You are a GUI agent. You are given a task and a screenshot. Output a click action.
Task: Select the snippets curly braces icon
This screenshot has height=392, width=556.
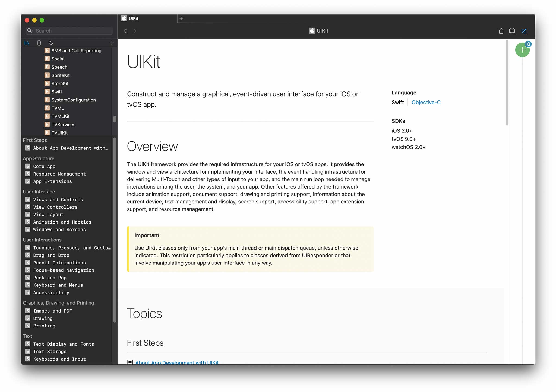[39, 43]
